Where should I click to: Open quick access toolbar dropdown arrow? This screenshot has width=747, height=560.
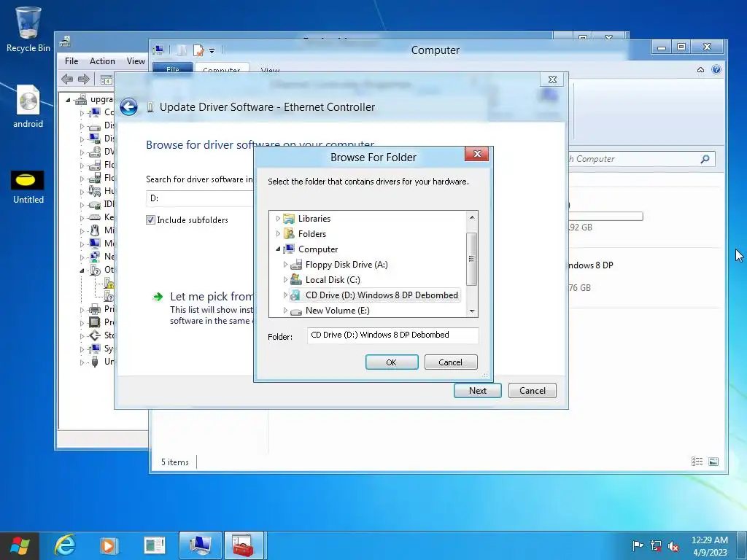212,50
